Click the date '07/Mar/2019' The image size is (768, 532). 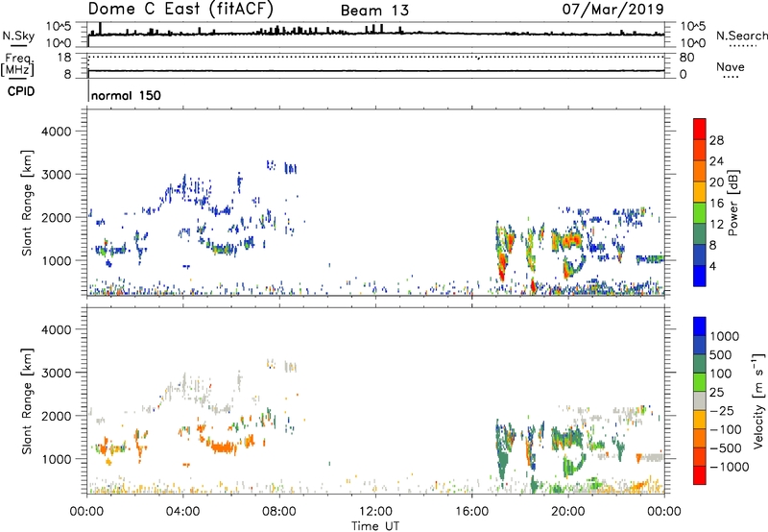[x=612, y=9]
